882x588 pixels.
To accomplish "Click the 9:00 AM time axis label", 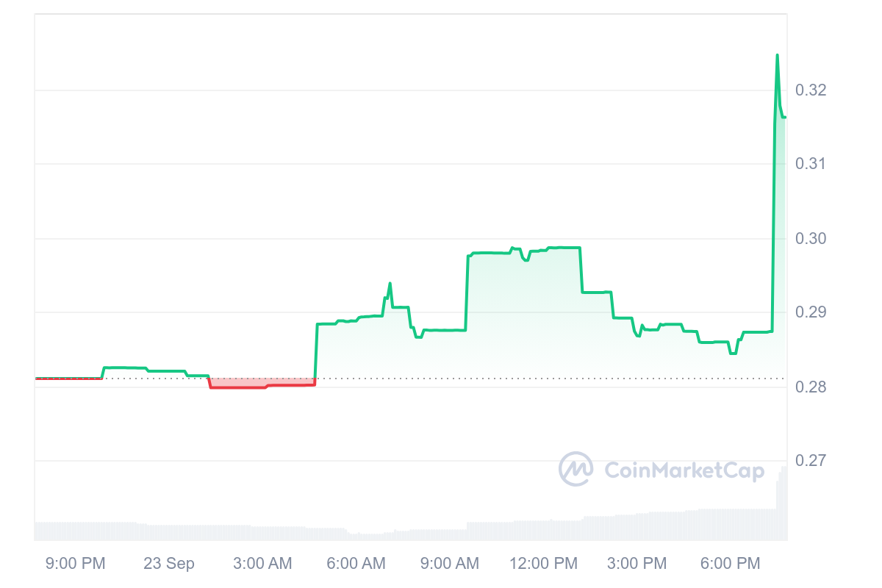I will pos(449,564).
